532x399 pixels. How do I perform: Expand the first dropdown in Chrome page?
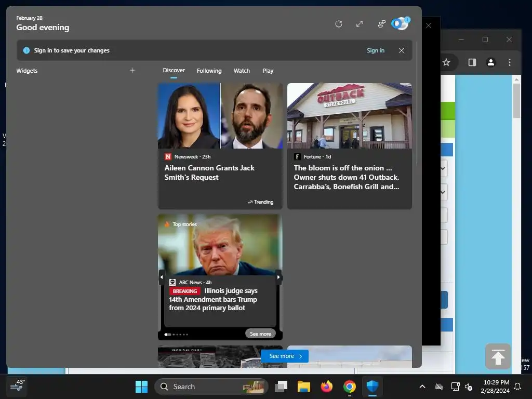tap(443, 168)
